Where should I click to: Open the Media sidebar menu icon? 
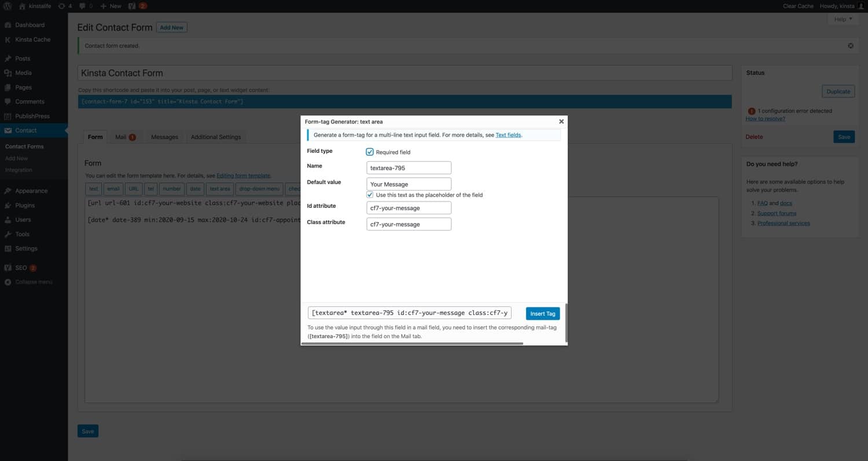pyautogui.click(x=8, y=72)
